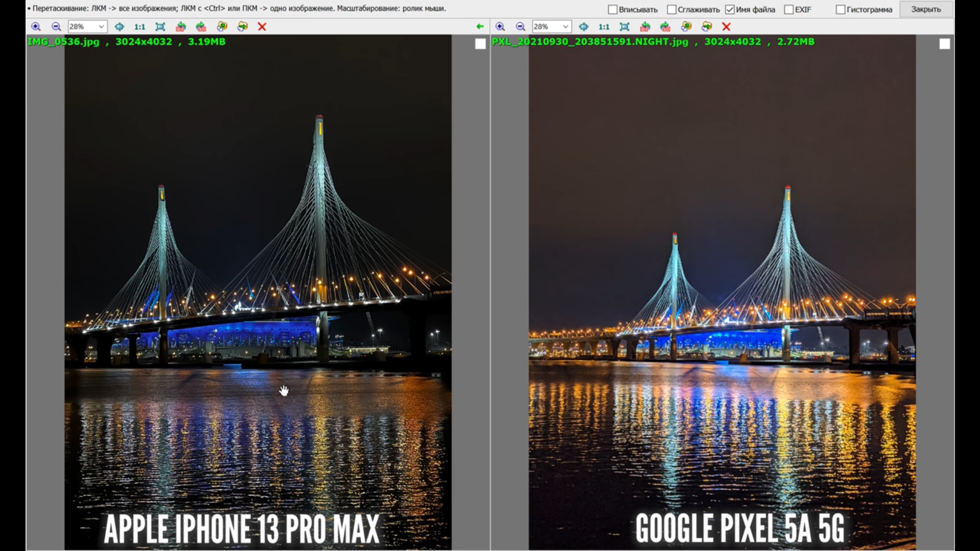The image size is (980, 551).
Task: Set left image to 1:1 scale
Action: 139,27
